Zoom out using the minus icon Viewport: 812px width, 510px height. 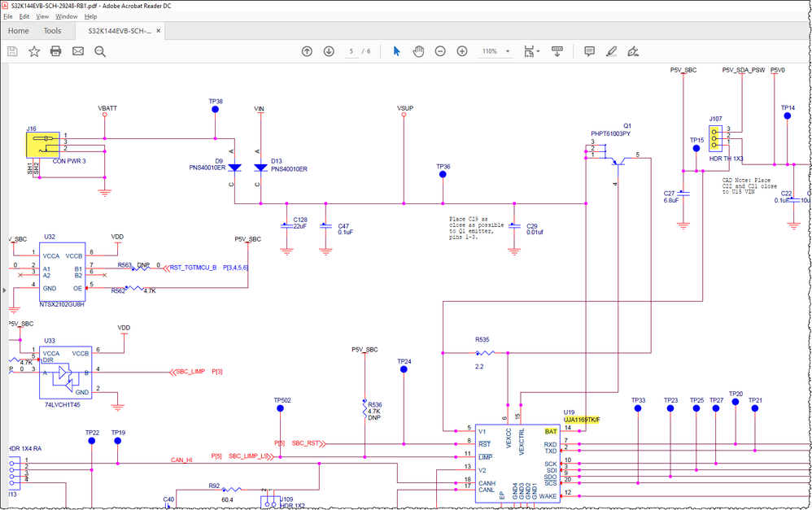coord(440,51)
